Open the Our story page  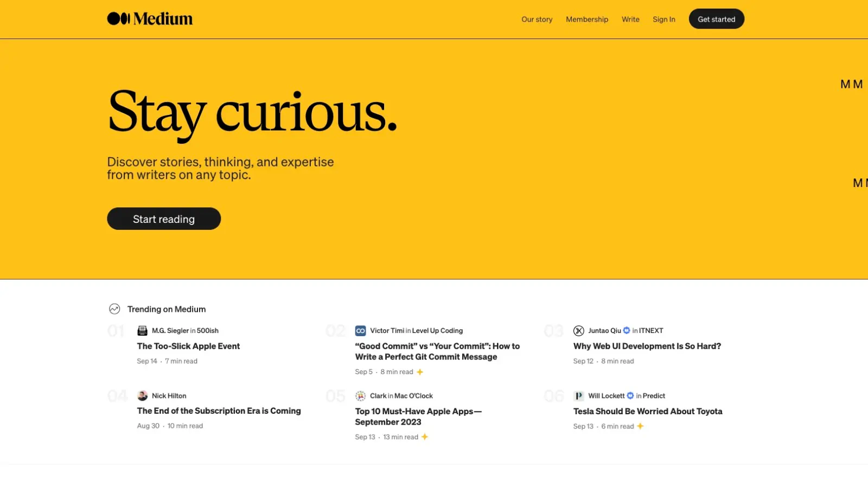pyautogui.click(x=537, y=20)
